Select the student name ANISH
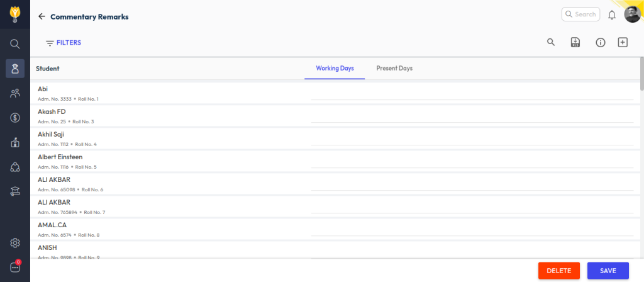644x282 pixels. coord(47,247)
